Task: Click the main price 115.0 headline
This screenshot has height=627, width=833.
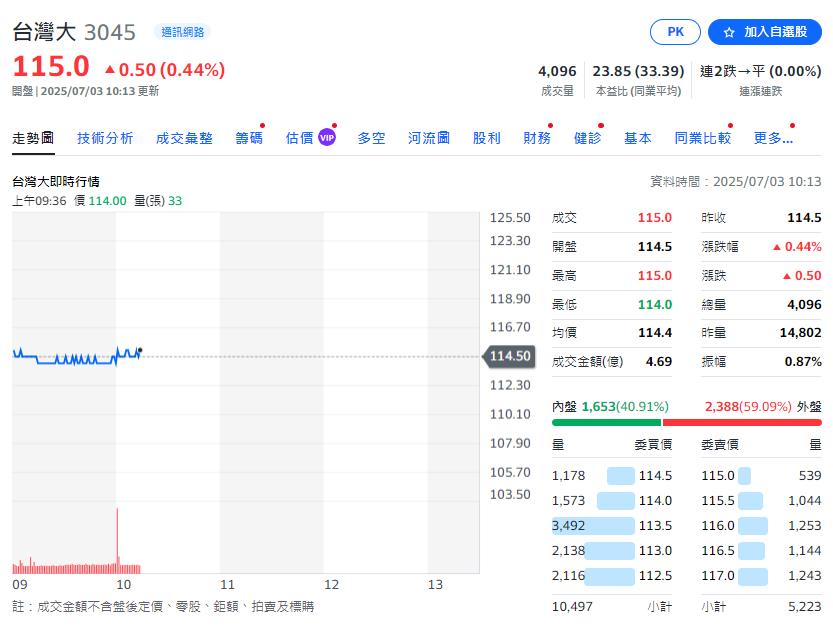Action: click(51, 67)
